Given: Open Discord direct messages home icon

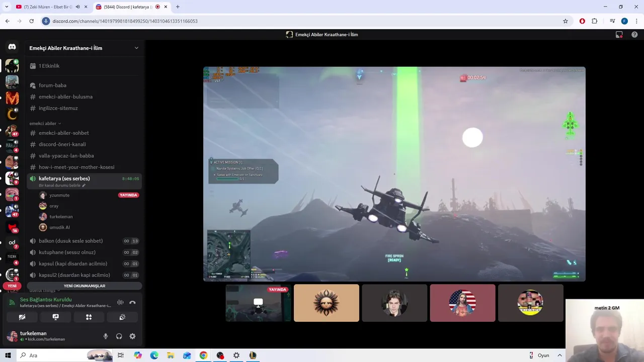Looking at the screenshot, I should coord(12,47).
